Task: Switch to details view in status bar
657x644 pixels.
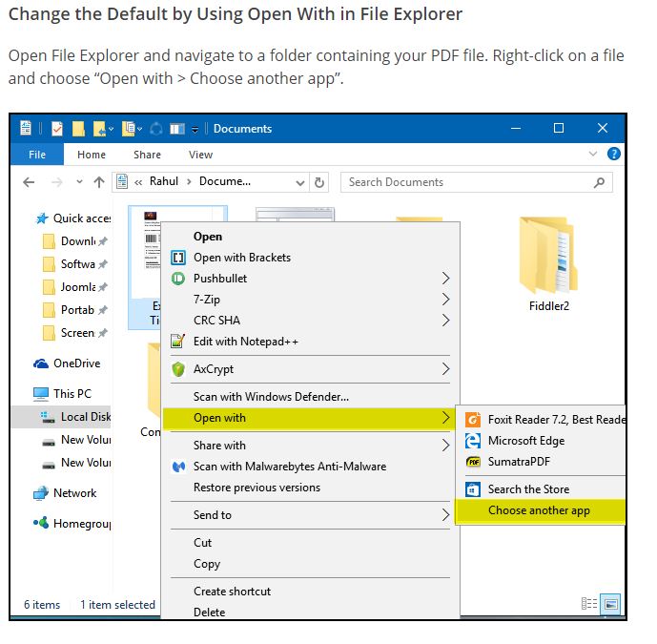Action: [x=589, y=604]
